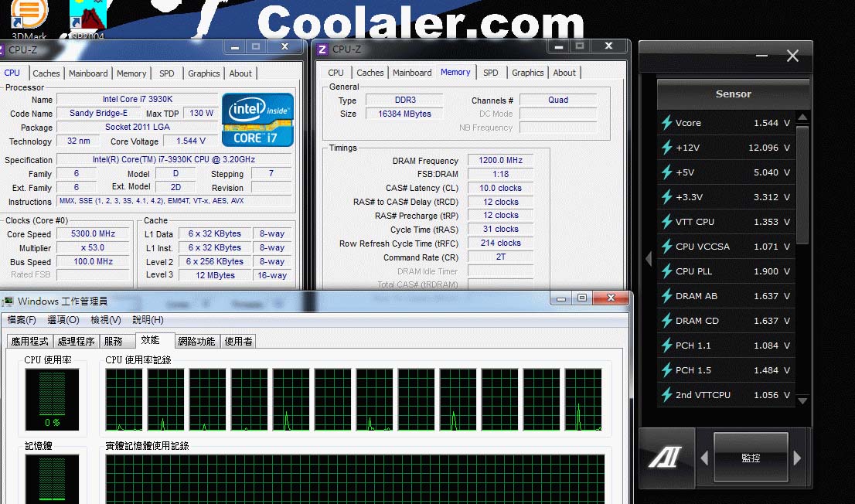Open the 檔案(F) menu in Task Manager
The image size is (855, 504).
coord(22,320)
